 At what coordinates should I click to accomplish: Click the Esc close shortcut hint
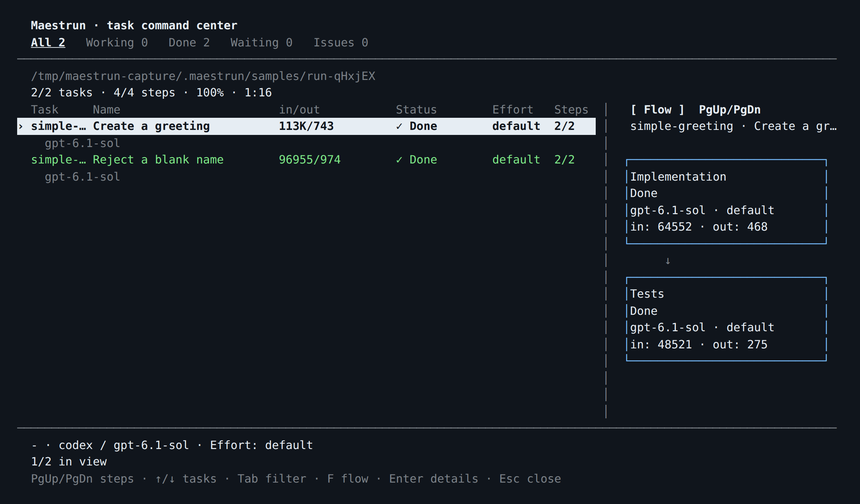click(530, 479)
